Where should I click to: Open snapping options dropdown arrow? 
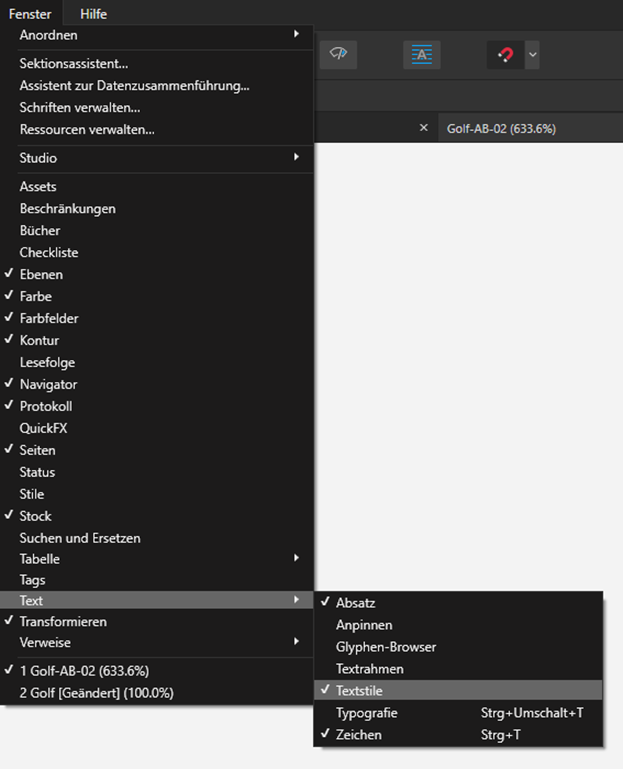click(533, 54)
